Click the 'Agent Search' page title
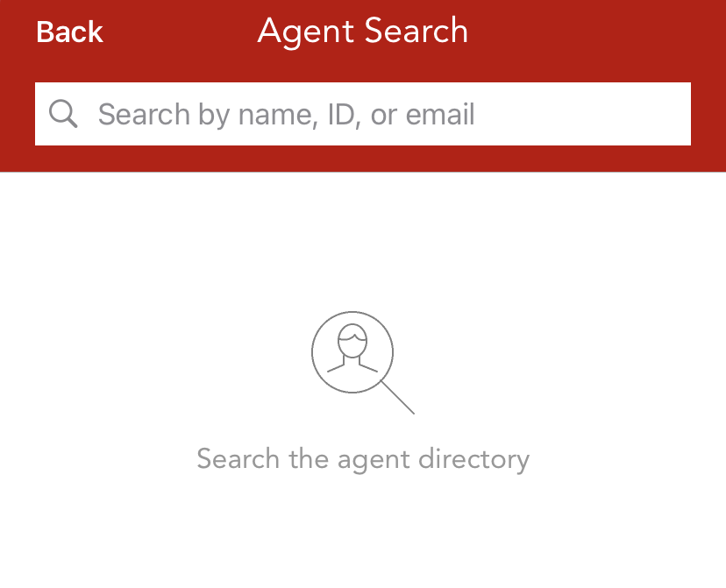 (362, 32)
